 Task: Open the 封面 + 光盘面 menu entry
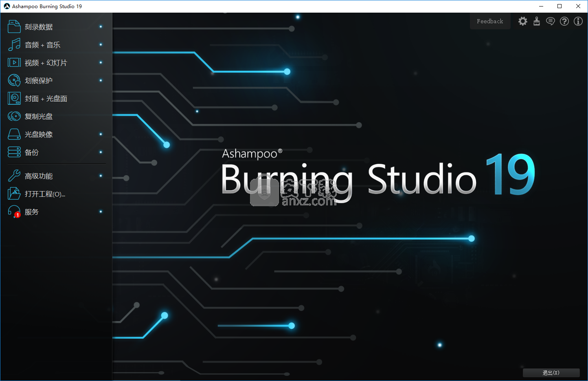46,99
